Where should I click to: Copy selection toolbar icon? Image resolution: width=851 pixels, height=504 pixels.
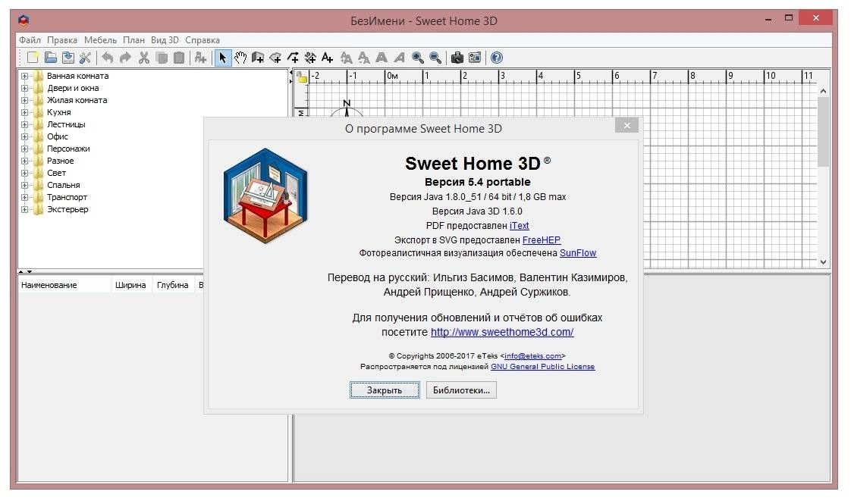click(x=162, y=58)
